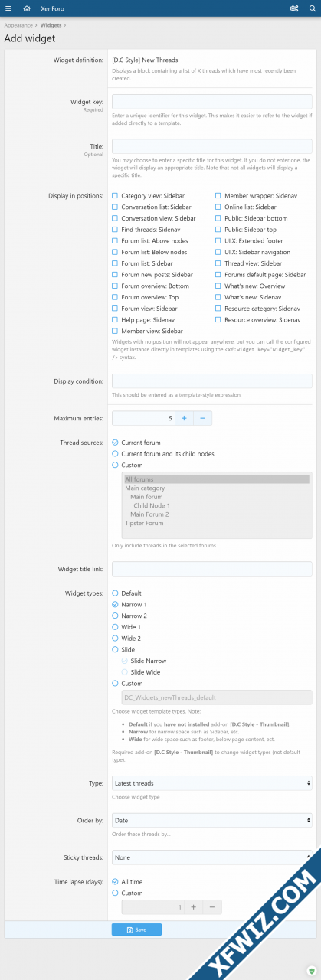This screenshot has height=980, width=321.
Task: Open the Type Latest threads dropdown
Action: 211,782
